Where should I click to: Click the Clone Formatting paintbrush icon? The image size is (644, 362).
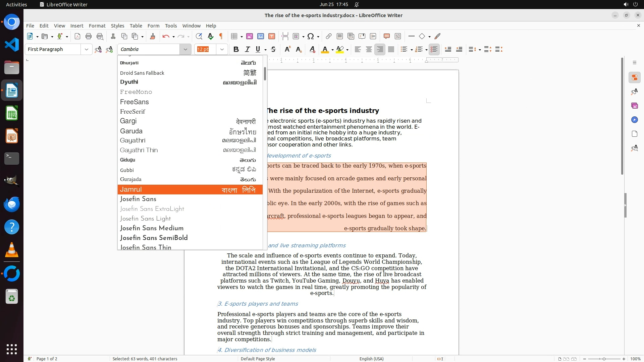coord(153,37)
